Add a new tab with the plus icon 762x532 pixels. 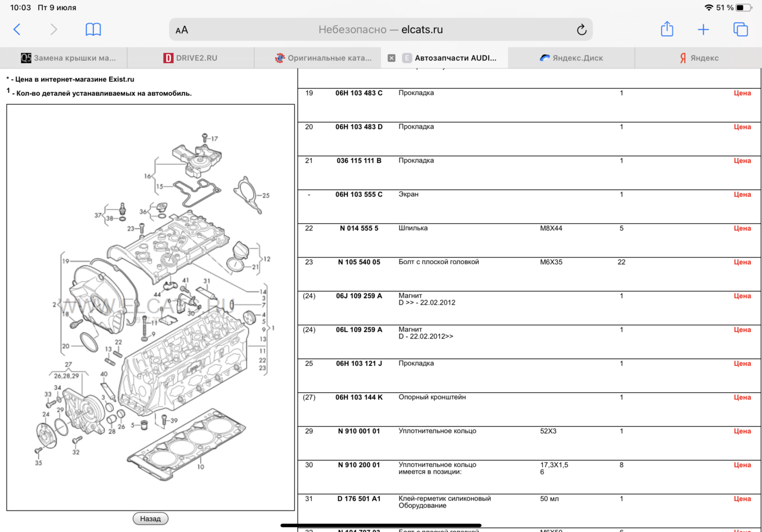703,30
